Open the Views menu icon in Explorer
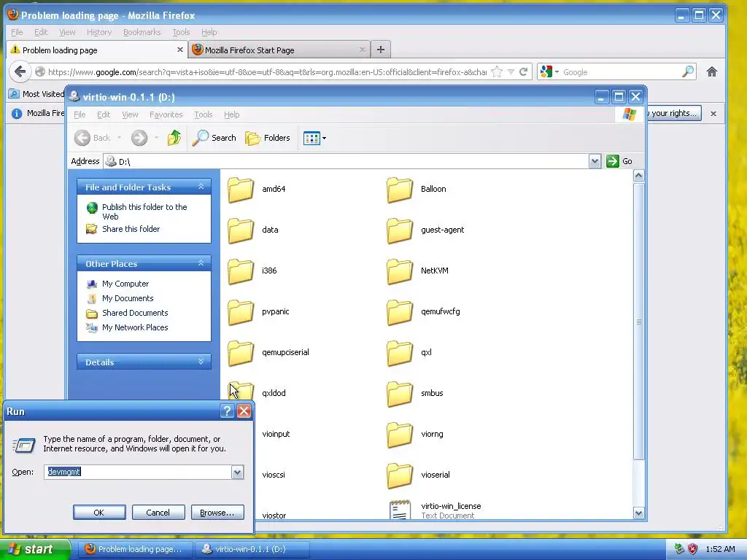This screenshot has width=747, height=560. point(315,138)
